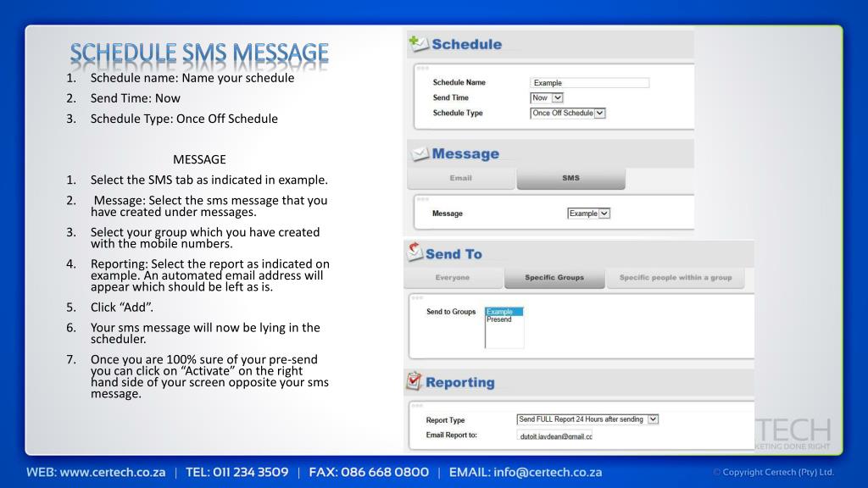Click the Send To section icon
Viewport: 868px width, 488px height.
point(415,252)
